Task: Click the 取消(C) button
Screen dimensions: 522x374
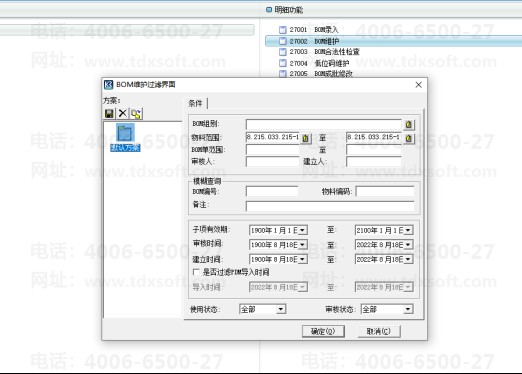Action: click(x=379, y=331)
